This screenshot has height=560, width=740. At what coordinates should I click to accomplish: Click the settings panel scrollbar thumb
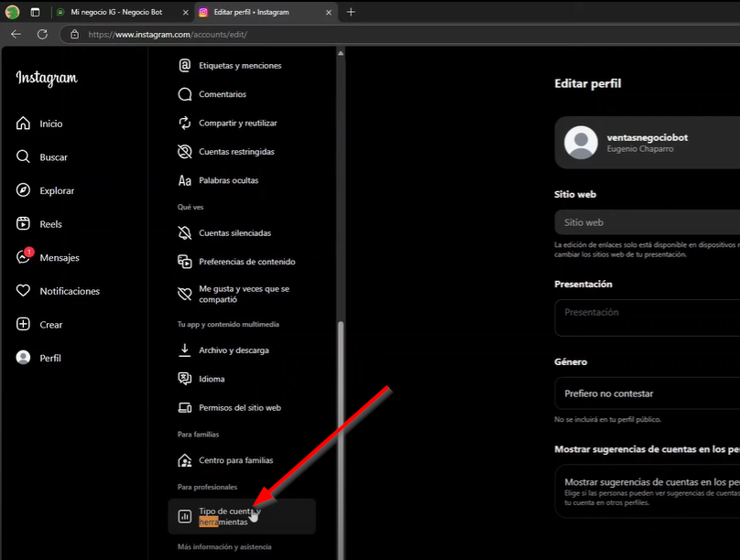pos(341,438)
